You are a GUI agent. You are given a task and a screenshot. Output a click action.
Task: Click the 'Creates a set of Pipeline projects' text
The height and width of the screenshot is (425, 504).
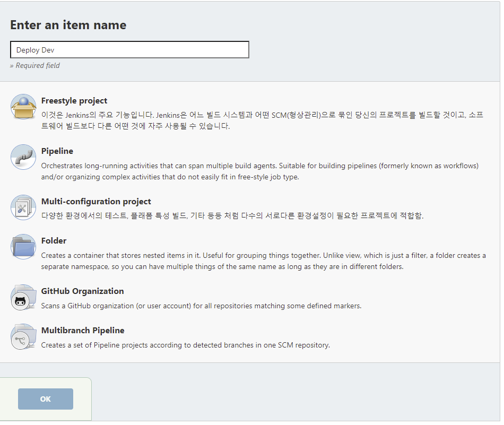click(186, 345)
